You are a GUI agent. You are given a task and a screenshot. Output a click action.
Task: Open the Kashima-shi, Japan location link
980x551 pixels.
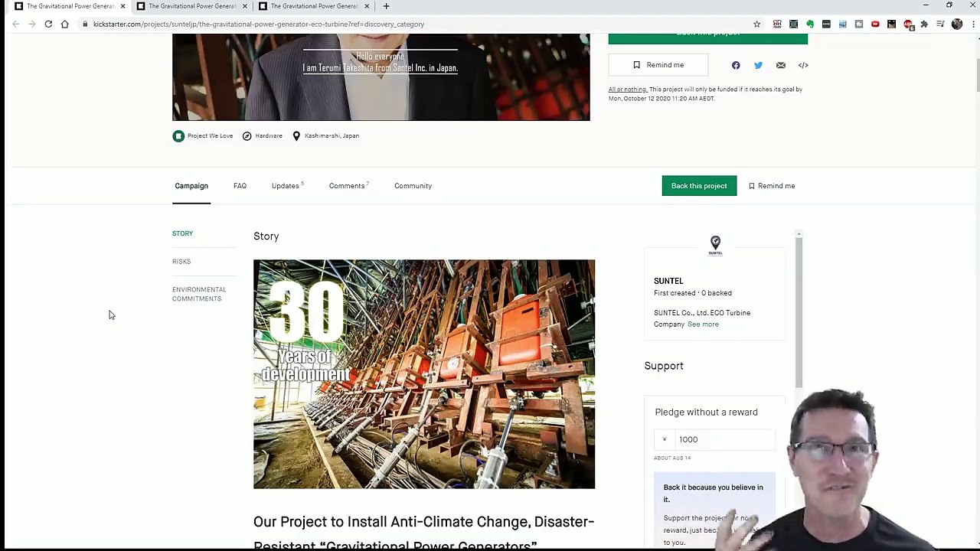[x=332, y=135]
